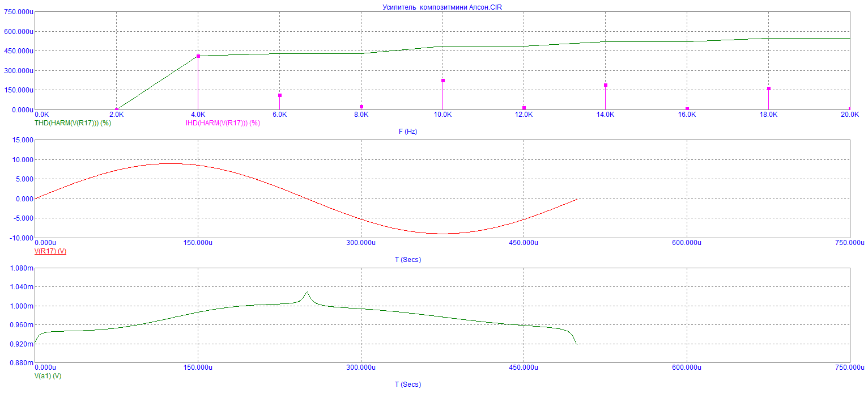Image resolution: width=868 pixels, height=397 pixels.
Task: Select the green THD(HARM(V(R17))) (%) legend label
Action: pos(73,122)
